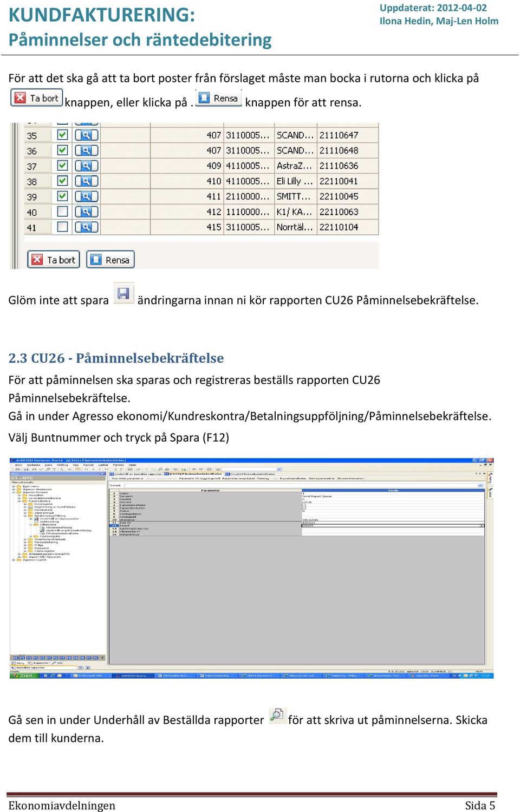Open the Redigera menu in Agresso
The width and height of the screenshot is (520, 812).
coord(34,465)
